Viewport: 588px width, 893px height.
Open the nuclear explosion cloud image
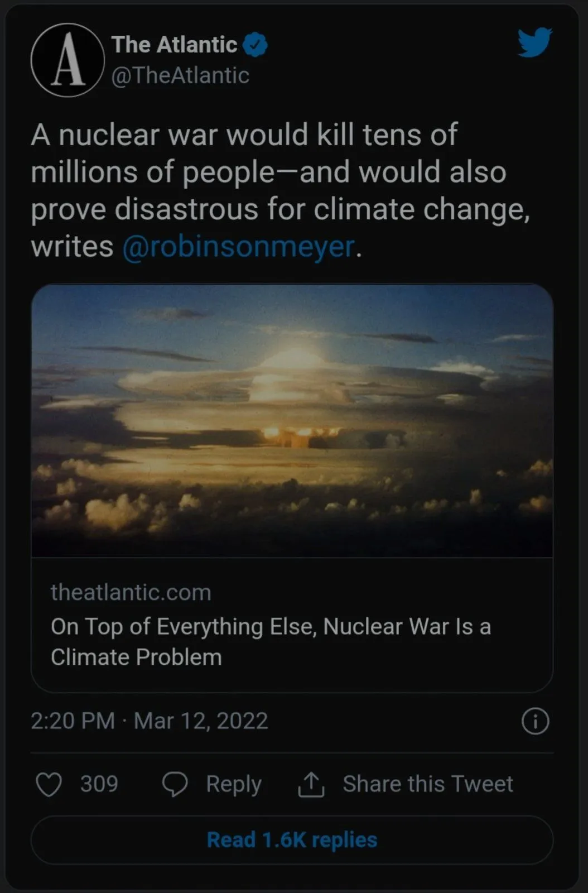292,420
